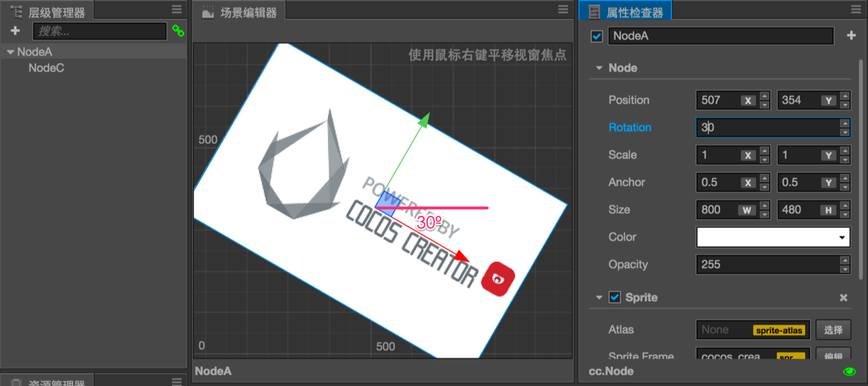The height and width of the screenshot is (386, 868).
Task: Select NodeA in the hierarchy tree
Action: 34,52
